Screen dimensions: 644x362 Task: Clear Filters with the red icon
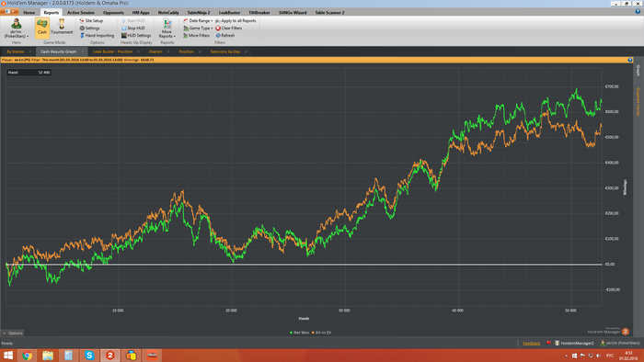tap(229, 28)
